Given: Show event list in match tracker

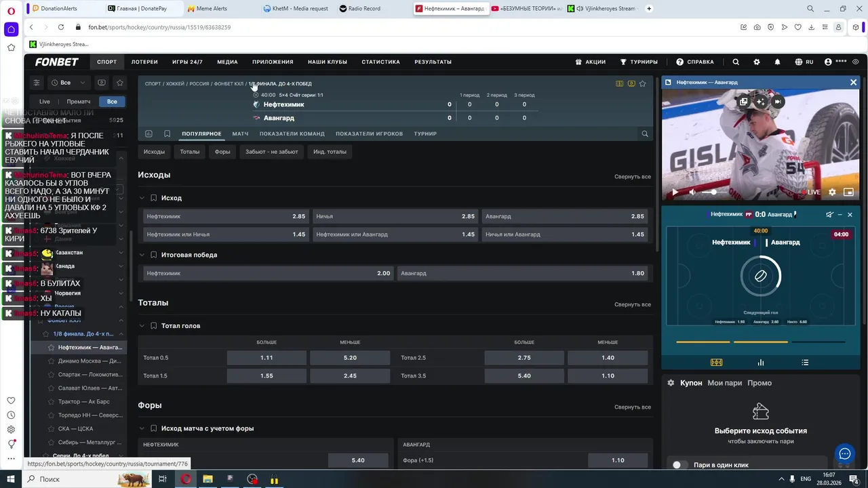Looking at the screenshot, I should [x=805, y=363].
